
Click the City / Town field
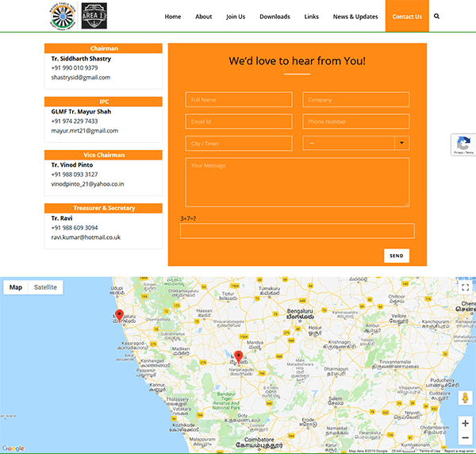[x=239, y=144]
